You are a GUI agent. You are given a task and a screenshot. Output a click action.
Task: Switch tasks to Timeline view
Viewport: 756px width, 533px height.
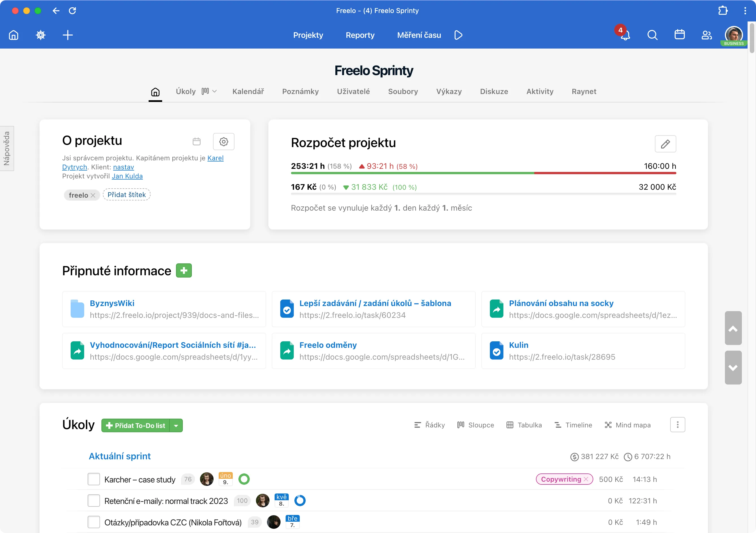tap(573, 425)
